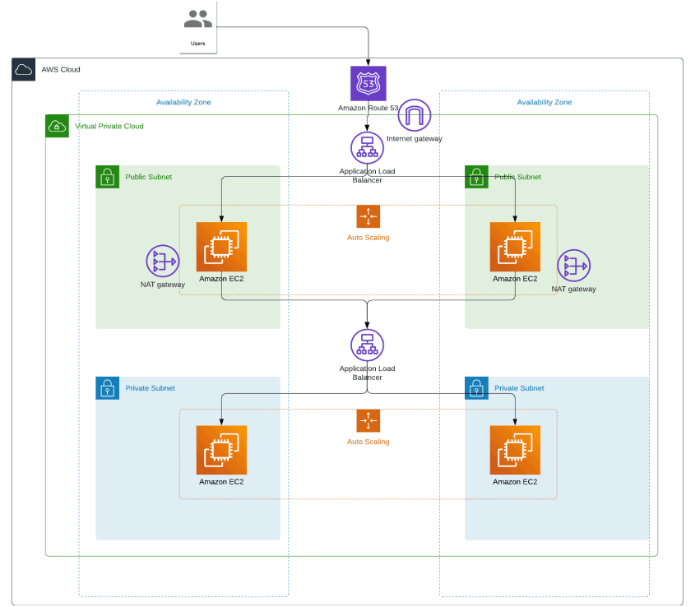This screenshot has width=700, height=607.
Task: Click the Amazon EC2 icon in right public subnet
Action: [x=514, y=246]
